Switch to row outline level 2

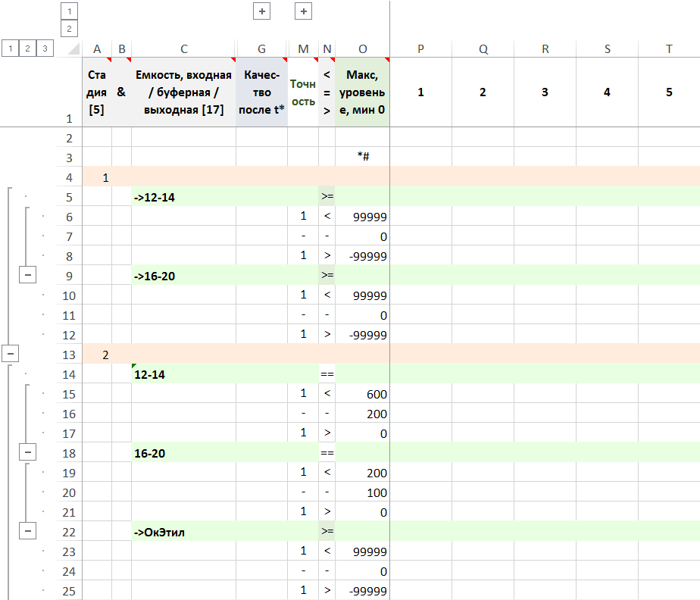coord(28,48)
